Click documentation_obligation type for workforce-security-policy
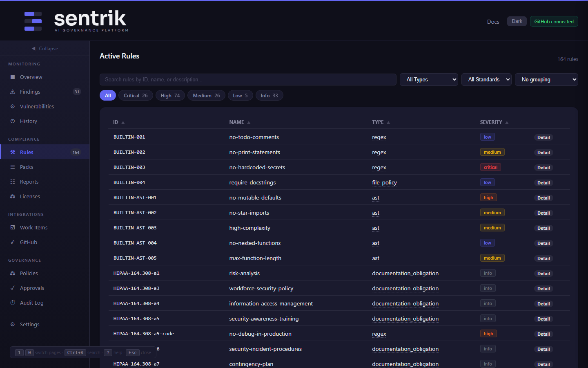588x368 pixels. tap(405, 288)
